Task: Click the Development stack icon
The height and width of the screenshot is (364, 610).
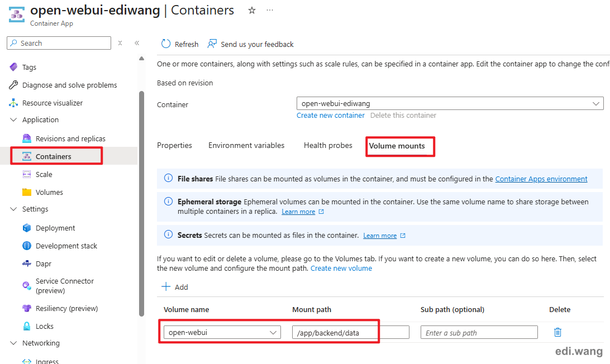Action: pos(27,246)
